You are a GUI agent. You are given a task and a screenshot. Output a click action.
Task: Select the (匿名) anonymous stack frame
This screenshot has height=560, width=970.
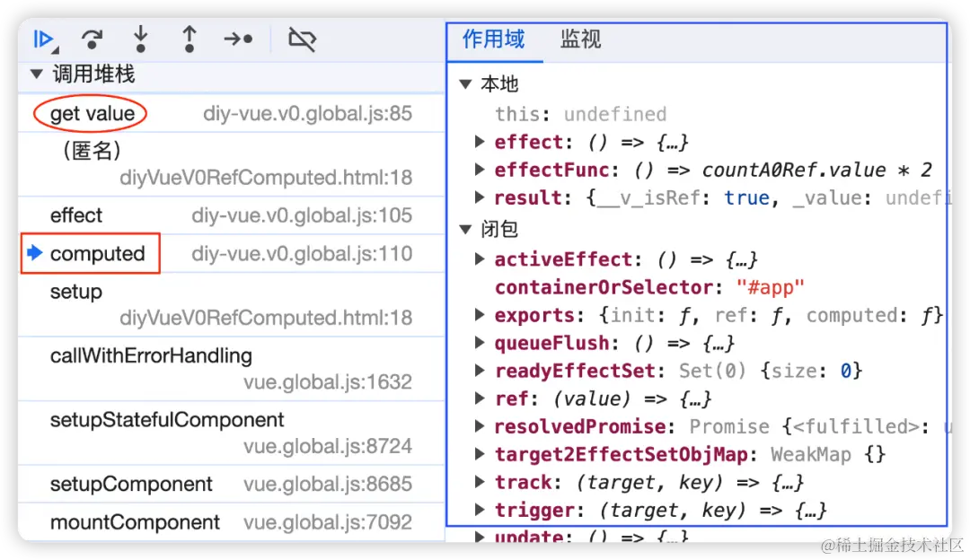(x=231, y=164)
